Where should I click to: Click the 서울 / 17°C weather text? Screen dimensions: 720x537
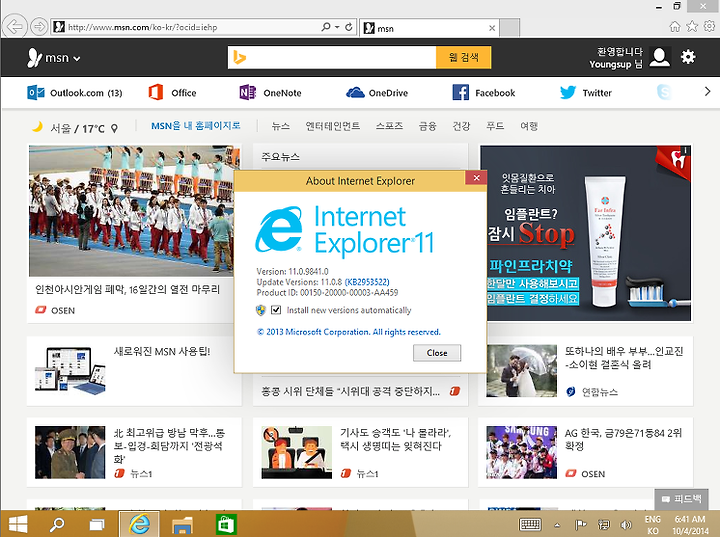coord(77,129)
